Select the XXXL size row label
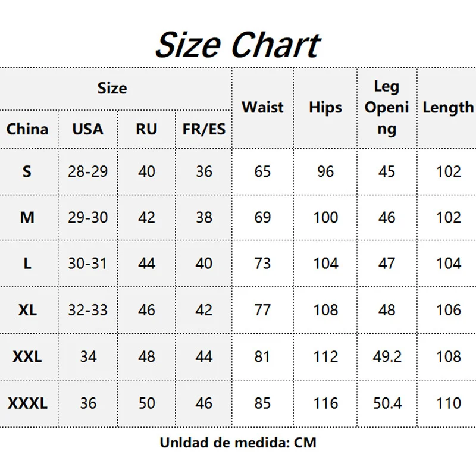This screenshot has height=476, width=476. (x=27, y=403)
